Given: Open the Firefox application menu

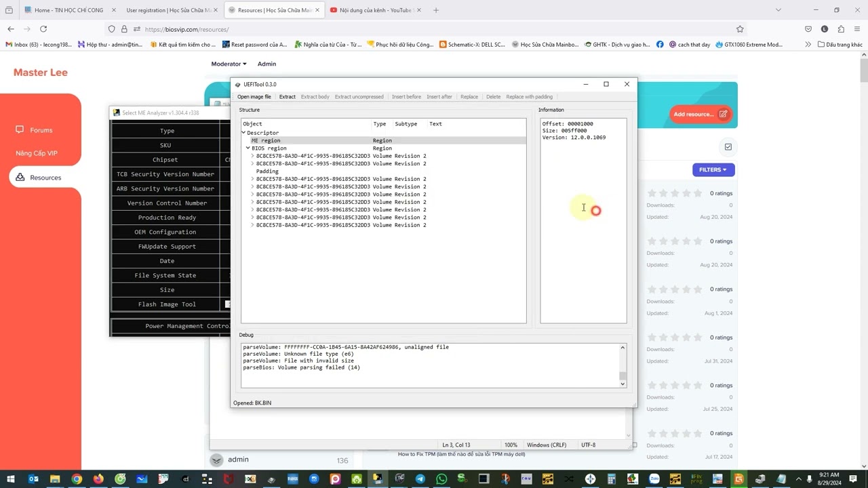Looking at the screenshot, I should coord(857,29).
